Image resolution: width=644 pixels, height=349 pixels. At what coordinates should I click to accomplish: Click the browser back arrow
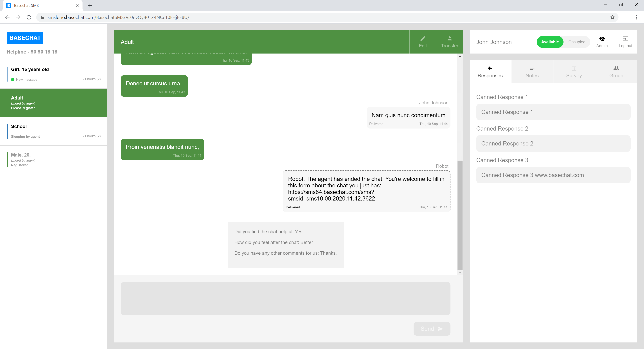7,17
